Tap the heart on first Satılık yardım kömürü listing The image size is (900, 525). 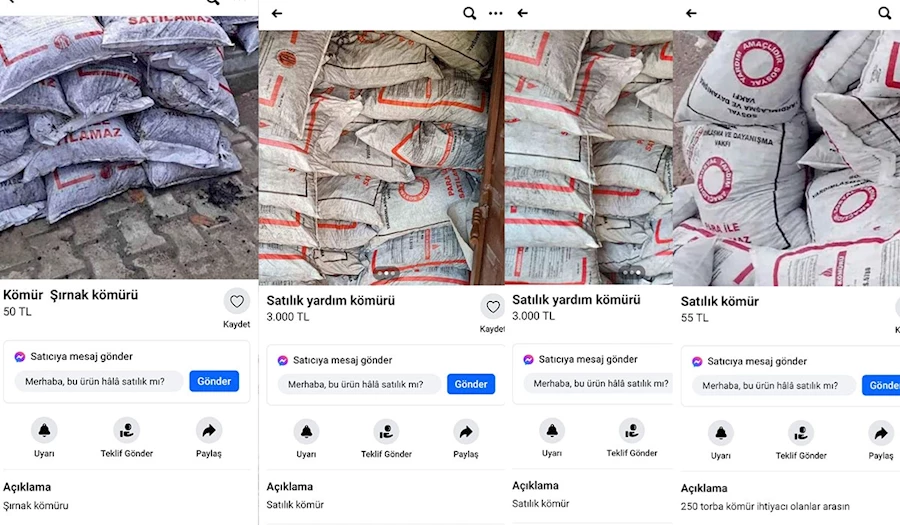click(492, 307)
